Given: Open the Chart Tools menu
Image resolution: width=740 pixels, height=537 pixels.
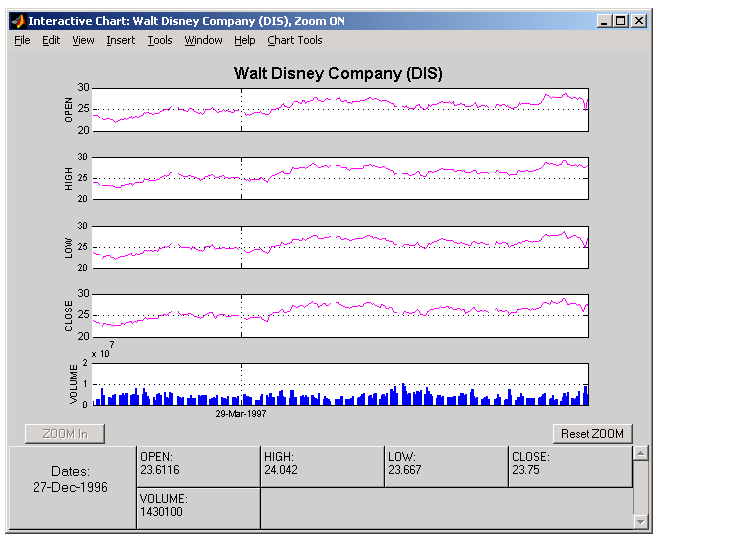Looking at the screenshot, I should [x=294, y=41].
